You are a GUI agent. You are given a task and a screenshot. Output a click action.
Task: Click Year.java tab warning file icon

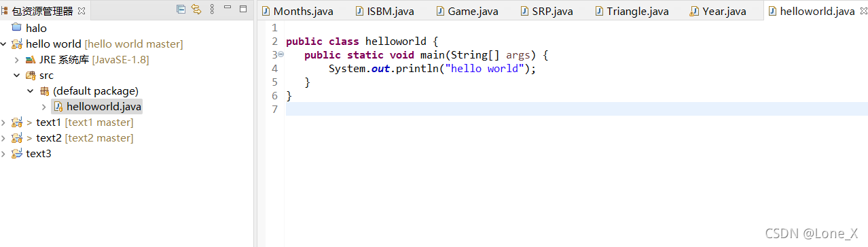(694, 11)
